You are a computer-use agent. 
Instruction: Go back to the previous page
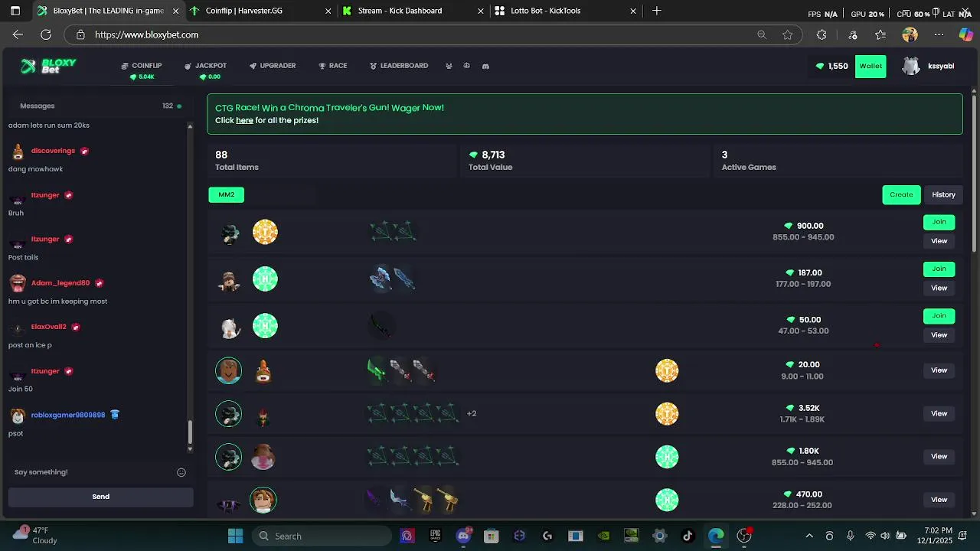(18, 34)
